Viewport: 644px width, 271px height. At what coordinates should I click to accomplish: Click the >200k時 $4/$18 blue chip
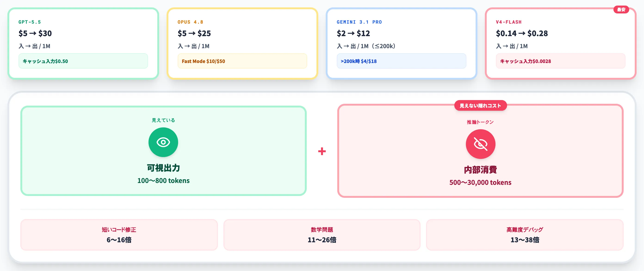point(401,61)
